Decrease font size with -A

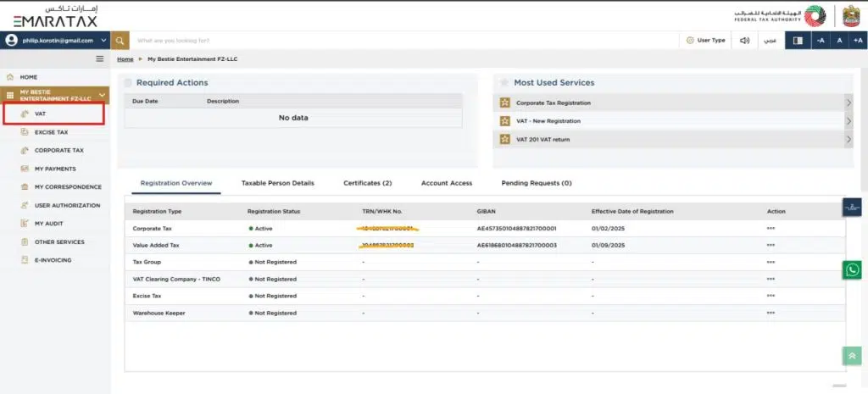821,41
